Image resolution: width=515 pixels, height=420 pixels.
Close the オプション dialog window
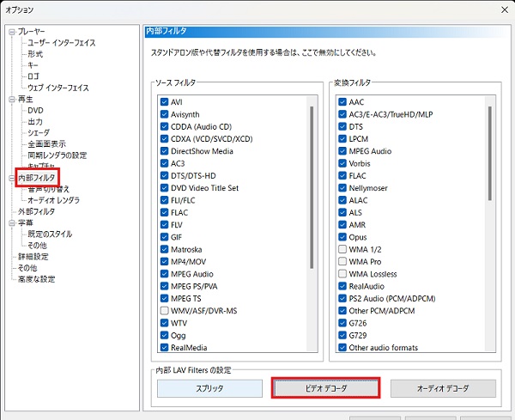click(500, 10)
